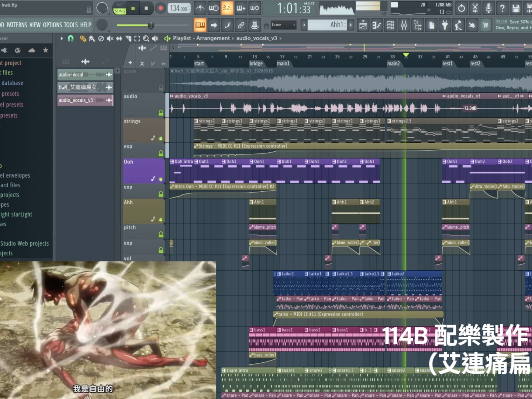Select the Slice tool in playlist toolbar

click(128, 39)
